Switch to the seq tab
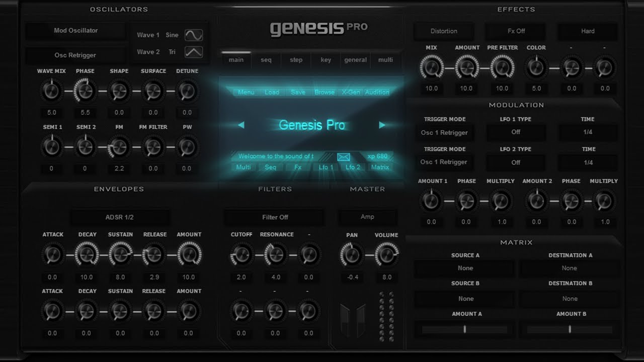 click(266, 60)
